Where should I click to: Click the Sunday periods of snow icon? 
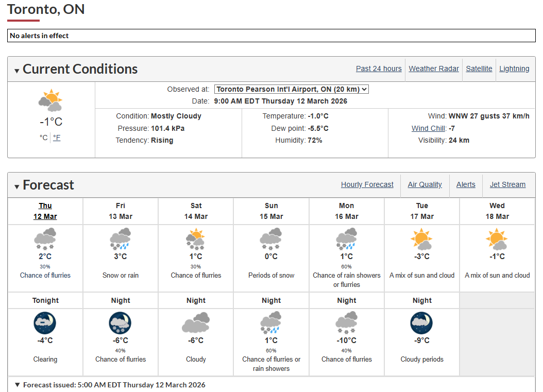click(271, 240)
